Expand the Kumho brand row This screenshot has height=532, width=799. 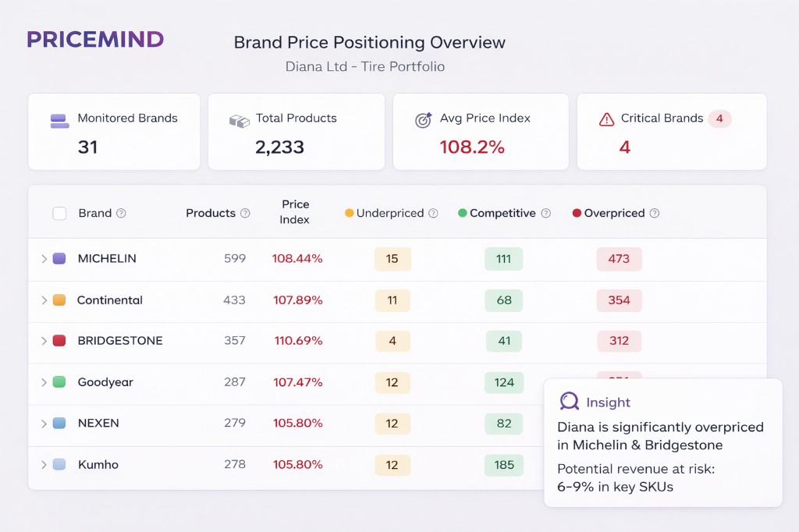(x=44, y=465)
